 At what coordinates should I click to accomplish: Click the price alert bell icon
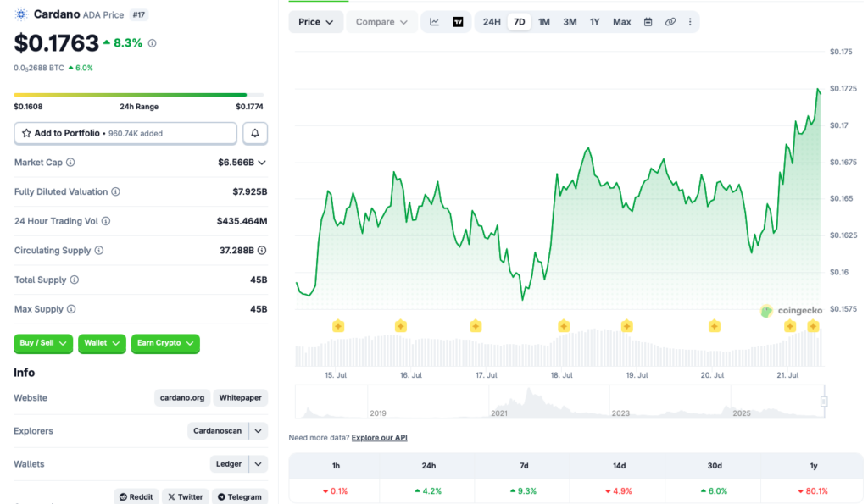point(255,133)
